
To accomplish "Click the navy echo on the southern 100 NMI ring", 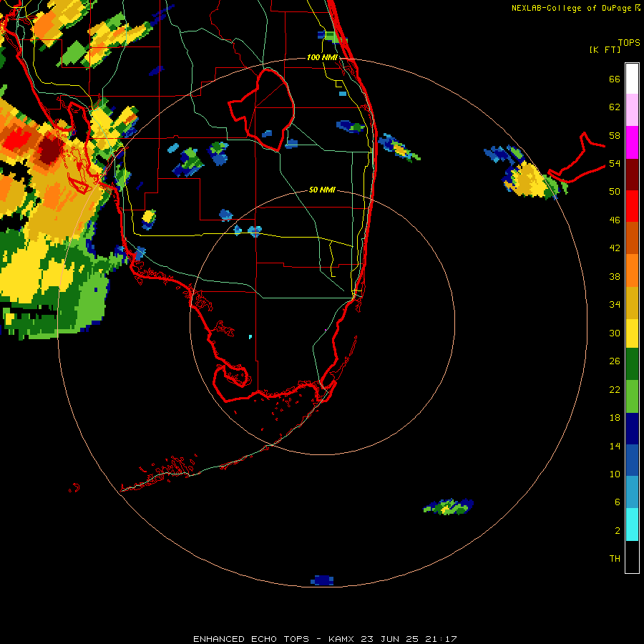I will click(x=322, y=580).
